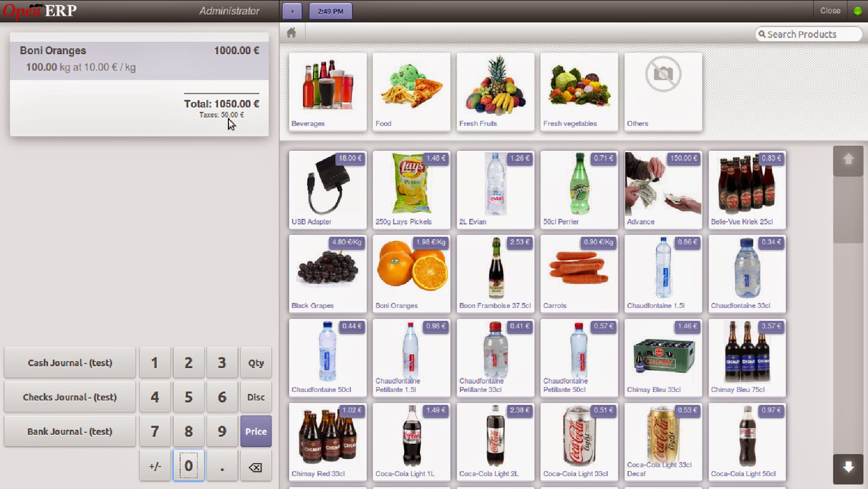Image resolution: width=868 pixels, height=489 pixels.
Task: Select the 2:49 PM order tab
Action: click(x=330, y=11)
